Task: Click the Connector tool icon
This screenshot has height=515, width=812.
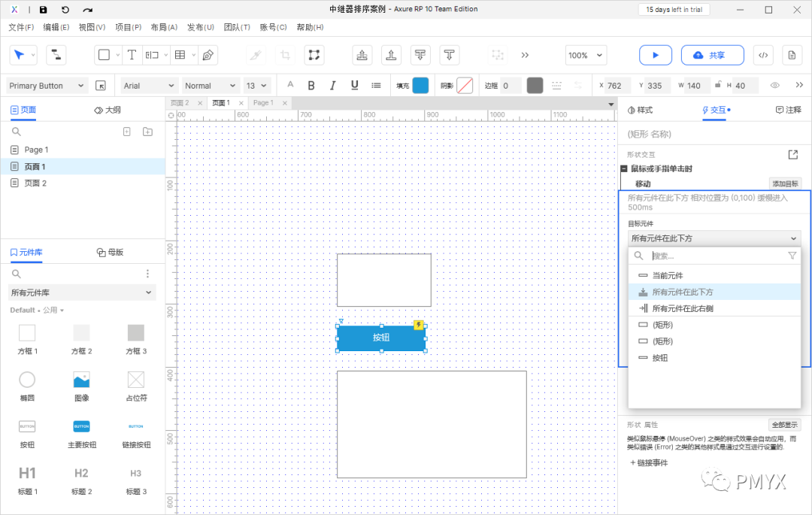Action: click(56, 55)
